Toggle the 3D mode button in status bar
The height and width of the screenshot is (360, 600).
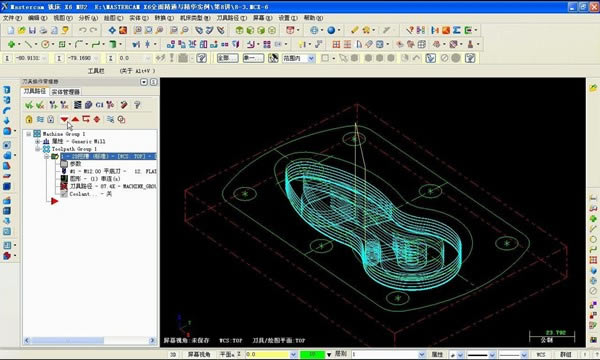coord(173,355)
